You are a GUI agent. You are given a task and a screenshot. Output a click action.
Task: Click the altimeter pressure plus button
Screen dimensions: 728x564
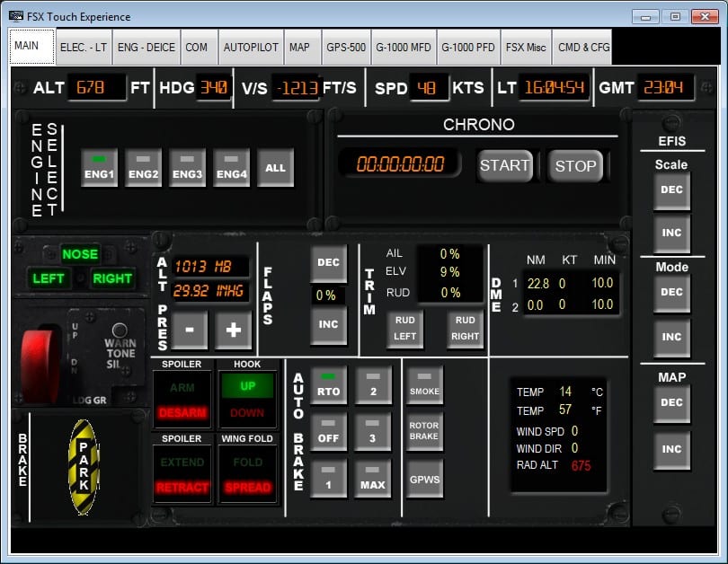coord(233,330)
